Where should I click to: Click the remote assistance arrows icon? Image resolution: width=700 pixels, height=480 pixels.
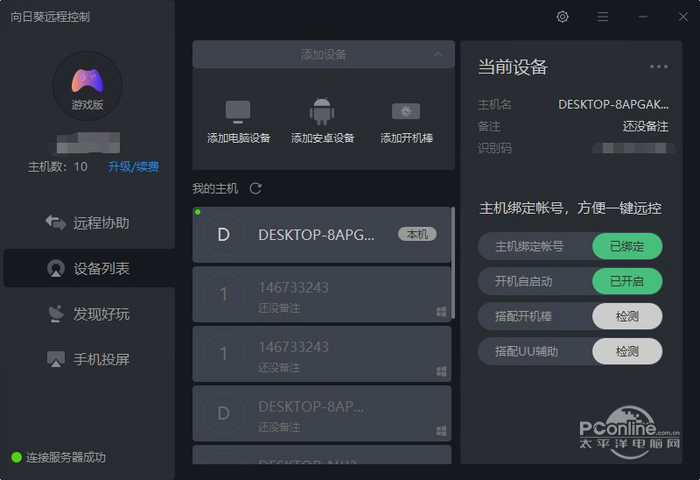(x=56, y=222)
